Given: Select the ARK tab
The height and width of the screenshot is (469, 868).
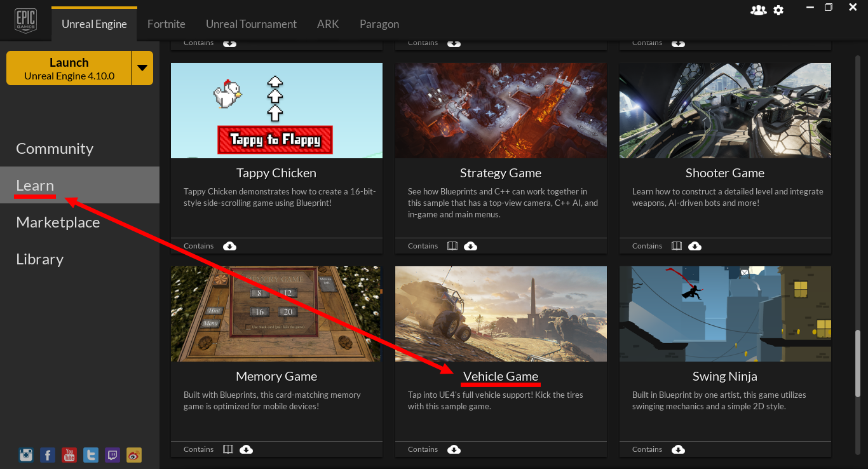Looking at the screenshot, I should [x=328, y=24].
